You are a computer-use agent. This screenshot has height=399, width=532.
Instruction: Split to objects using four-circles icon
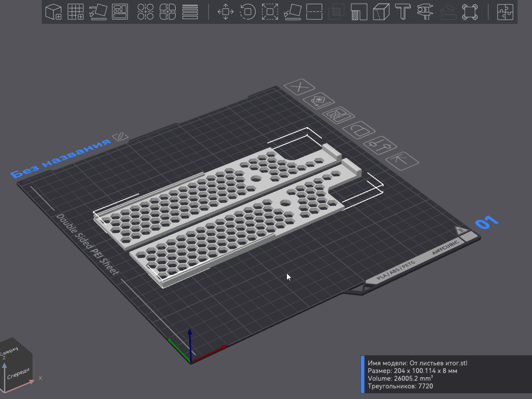(x=146, y=12)
